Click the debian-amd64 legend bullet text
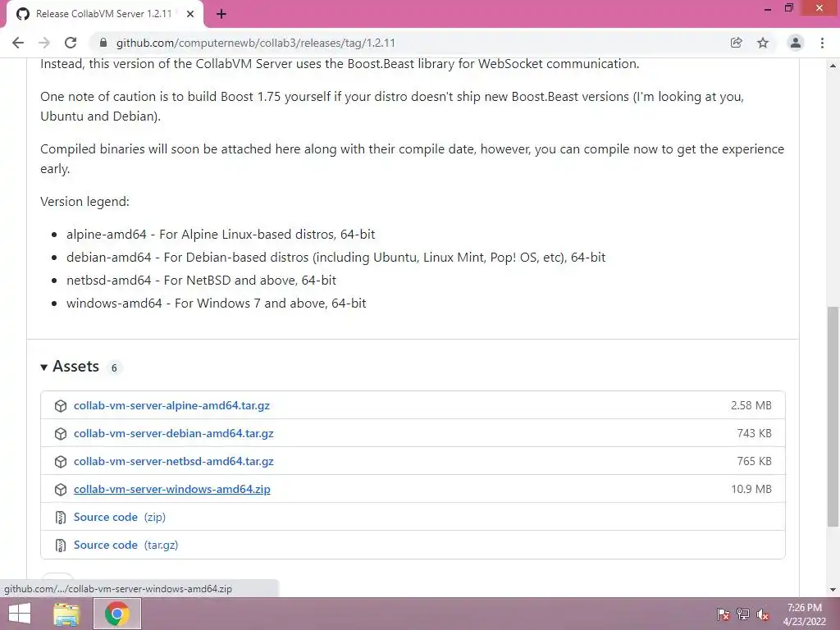The image size is (840, 630). [336, 258]
